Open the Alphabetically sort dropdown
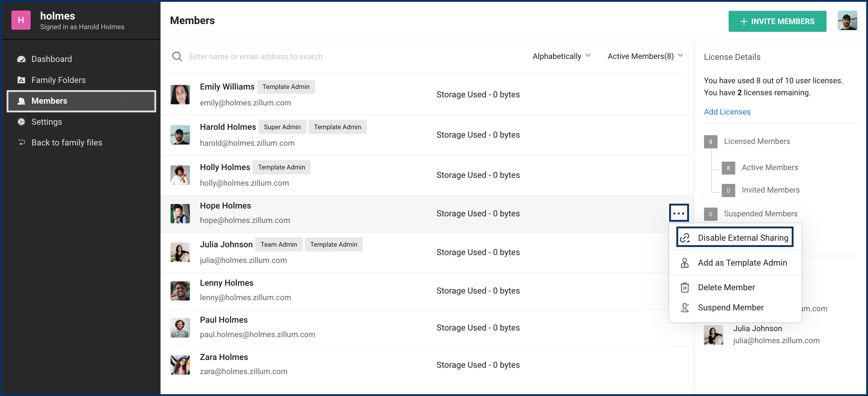The height and width of the screenshot is (396, 868). point(561,56)
